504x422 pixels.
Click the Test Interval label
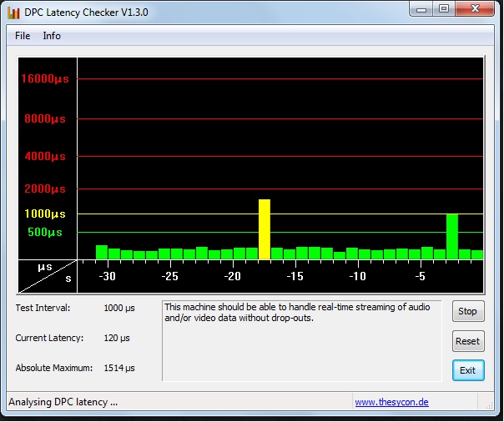point(43,308)
